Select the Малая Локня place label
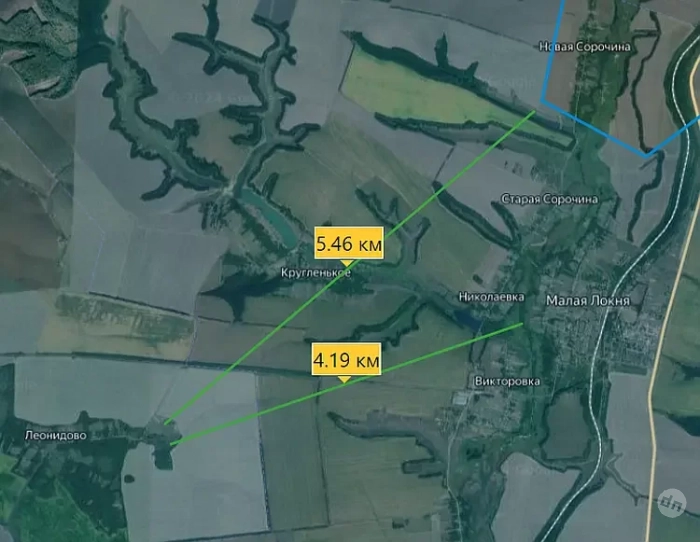 coord(588,300)
